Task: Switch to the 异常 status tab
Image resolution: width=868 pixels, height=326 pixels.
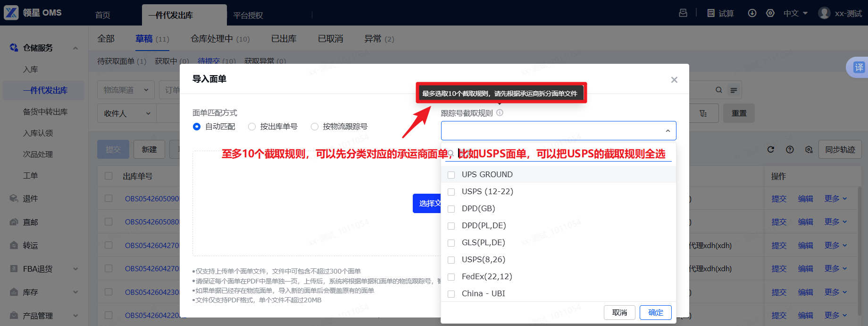Action: 379,39
